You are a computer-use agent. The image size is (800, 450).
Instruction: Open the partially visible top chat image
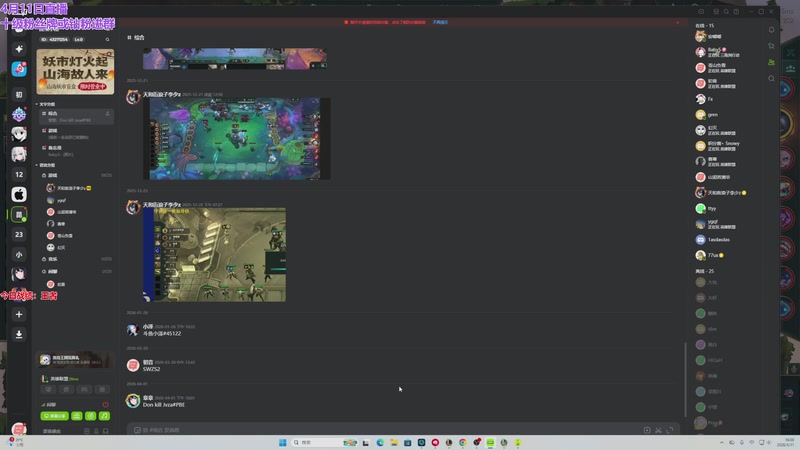[x=235, y=59]
